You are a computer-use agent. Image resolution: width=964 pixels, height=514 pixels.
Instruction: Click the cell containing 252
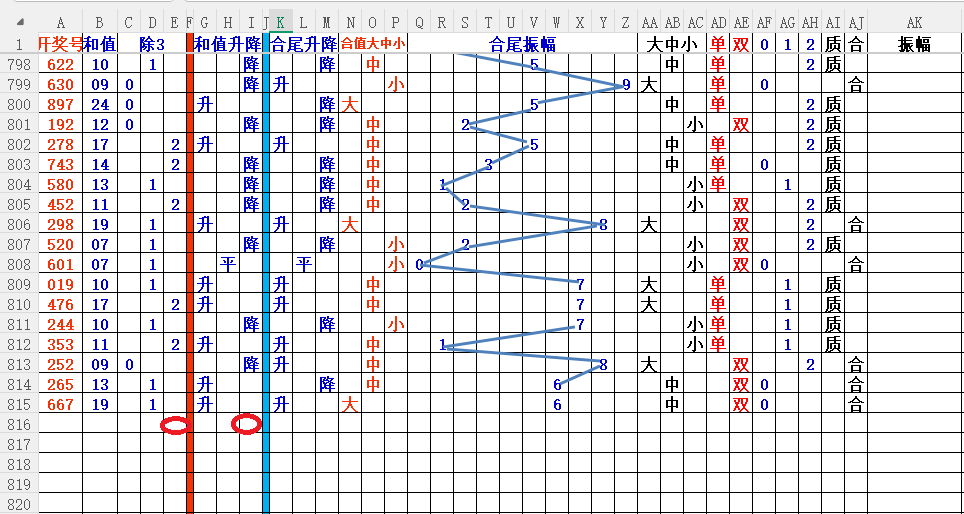(x=60, y=365)
